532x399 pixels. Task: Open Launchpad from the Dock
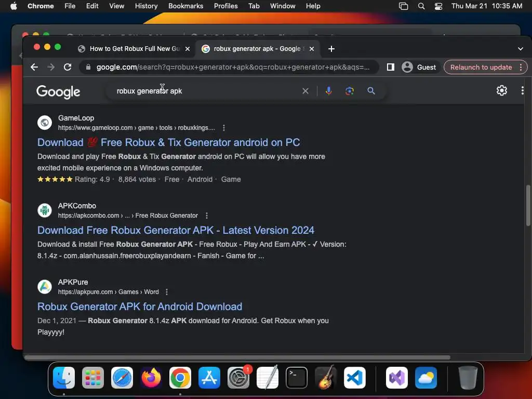tap(93, 378)
